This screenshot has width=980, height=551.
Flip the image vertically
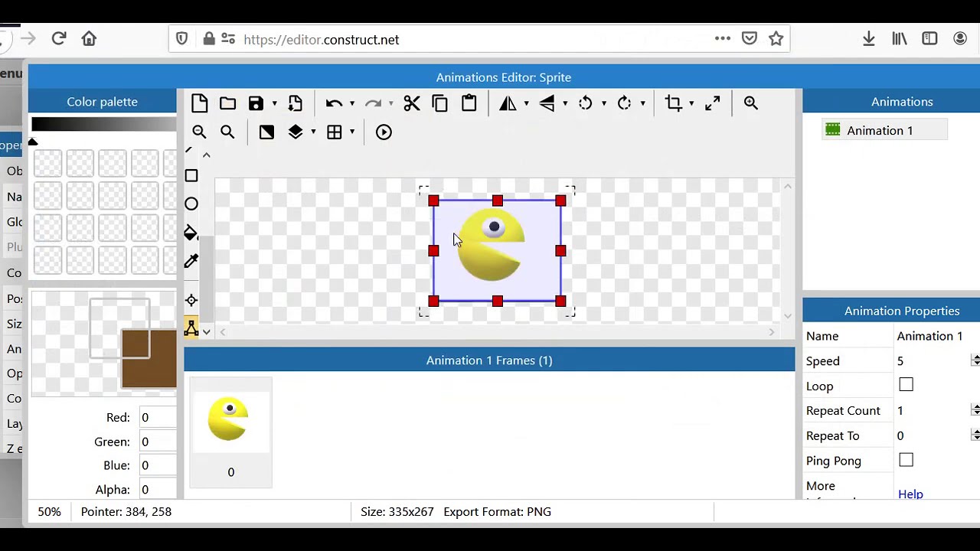[547, 103]
